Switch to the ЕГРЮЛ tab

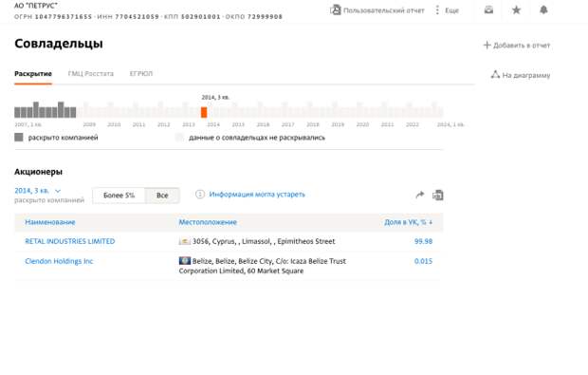[141, 73]
